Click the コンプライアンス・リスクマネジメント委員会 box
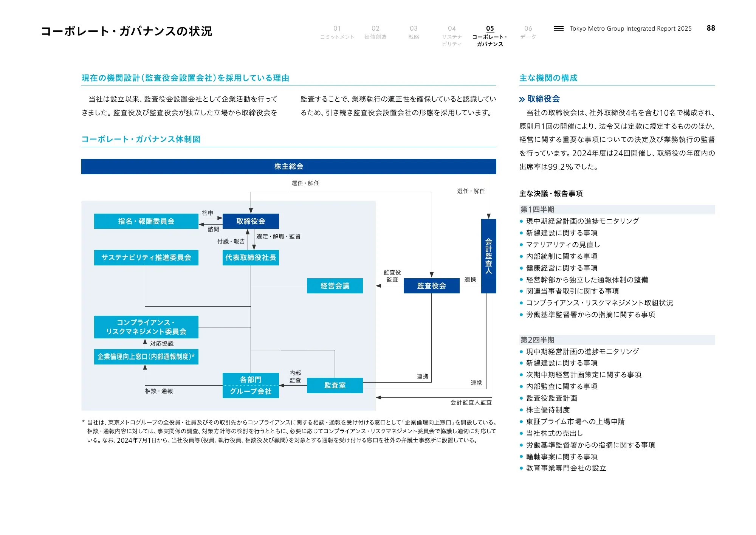Viewport: 756px width, 535px height. [x=146, y=327]
